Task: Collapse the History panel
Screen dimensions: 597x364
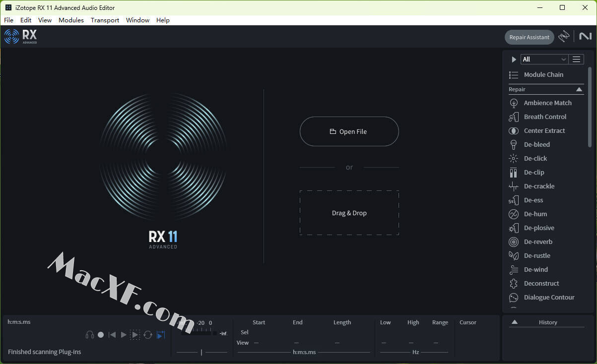Action: click(x=515, y=322)
